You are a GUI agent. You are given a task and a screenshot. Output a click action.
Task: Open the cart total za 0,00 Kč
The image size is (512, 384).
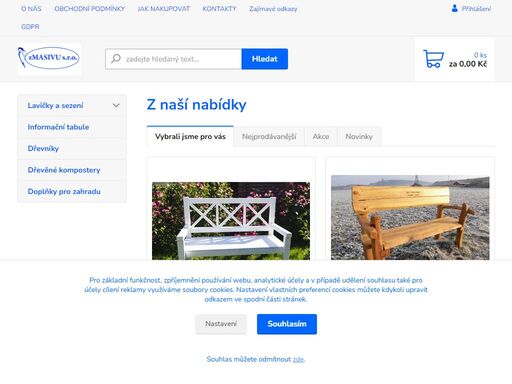coord(468,64)
